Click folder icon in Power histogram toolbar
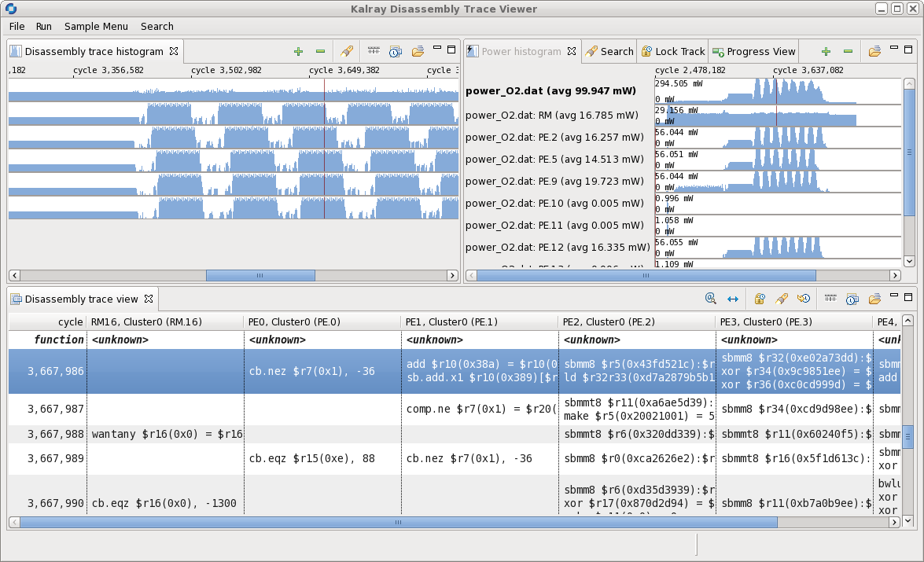This screenshot has width=924, height=562. tap(874, 52)
